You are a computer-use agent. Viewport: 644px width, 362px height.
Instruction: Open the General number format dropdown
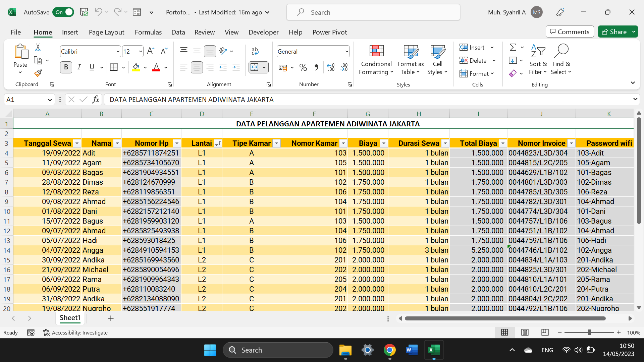click(346, 52)
